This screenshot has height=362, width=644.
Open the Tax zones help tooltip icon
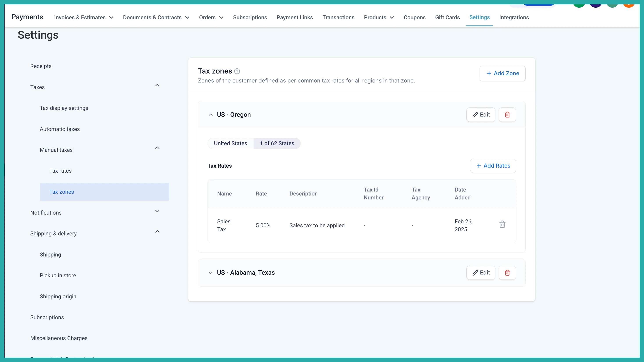(237, 71)
